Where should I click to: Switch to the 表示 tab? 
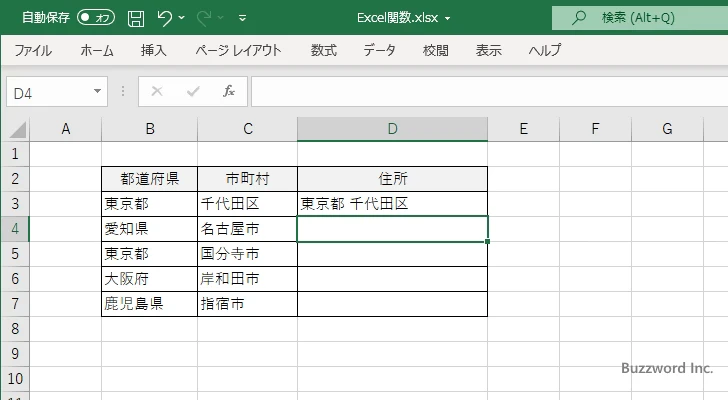tap(488, 50)
